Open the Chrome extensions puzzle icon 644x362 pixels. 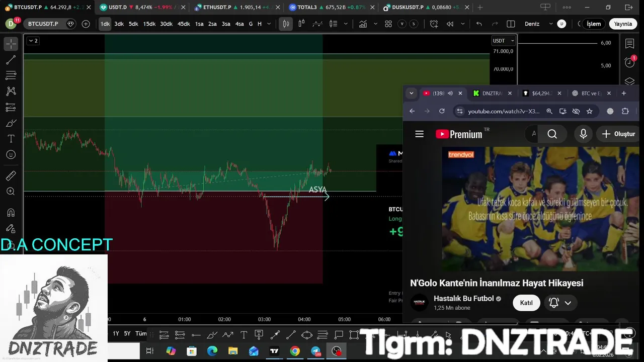(625, 111)
